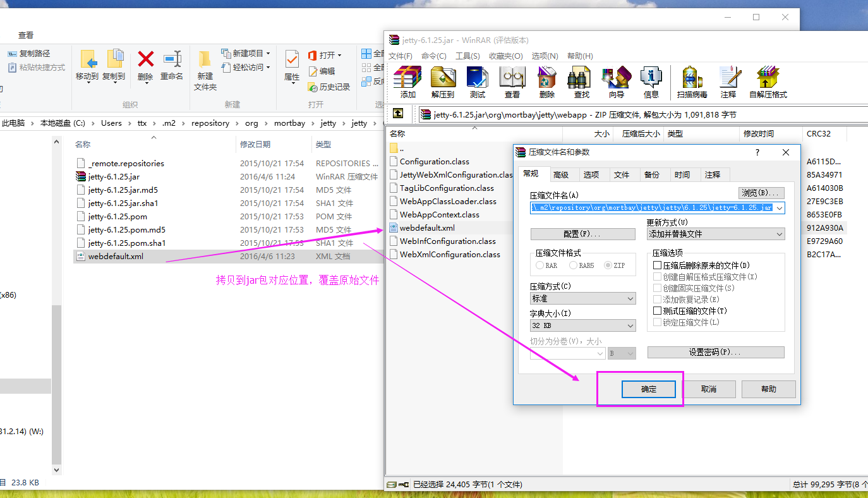
Task: Select the RAR format radio button
Action: pyautogui.click(x=540, y=265)
